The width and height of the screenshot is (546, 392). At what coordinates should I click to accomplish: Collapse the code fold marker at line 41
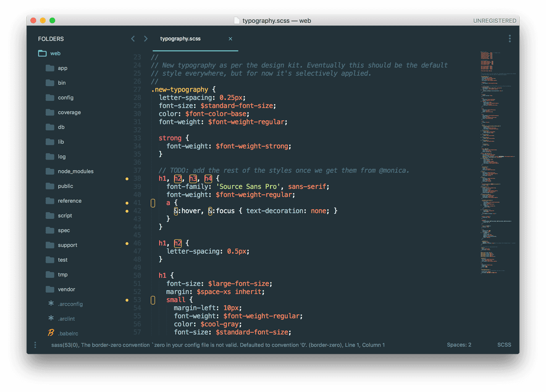click(153, 203)
